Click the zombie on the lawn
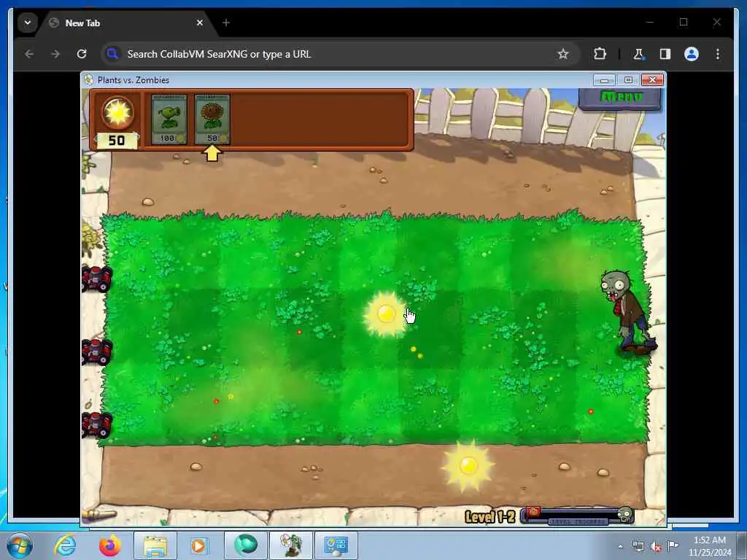The height and width of the screenshot is (560, 747). pyautogui.click(x=627, y=312)
